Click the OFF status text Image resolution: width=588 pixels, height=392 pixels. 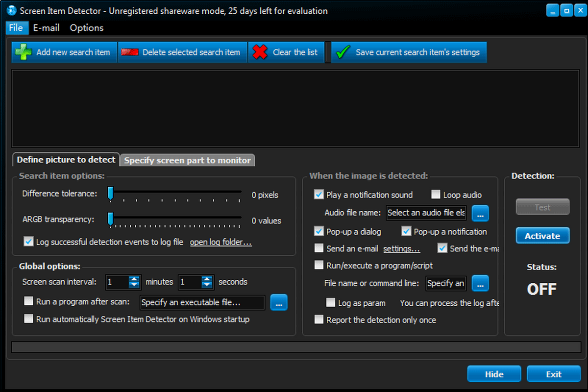[x=541, y=289]
